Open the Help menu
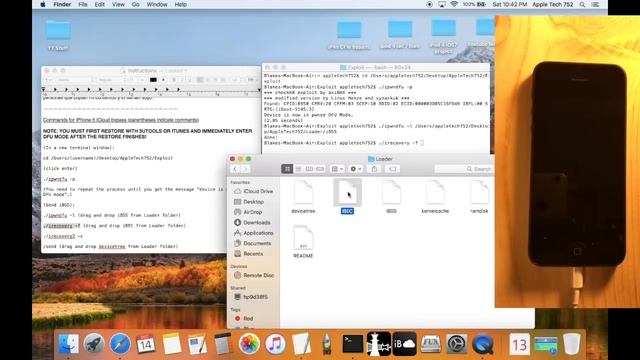 [181, 4]
